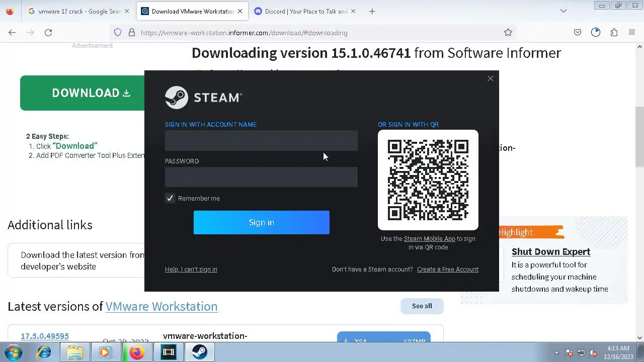Open the extensions puzzle icon
Screen dimensions: 644x362
(614, 33)
